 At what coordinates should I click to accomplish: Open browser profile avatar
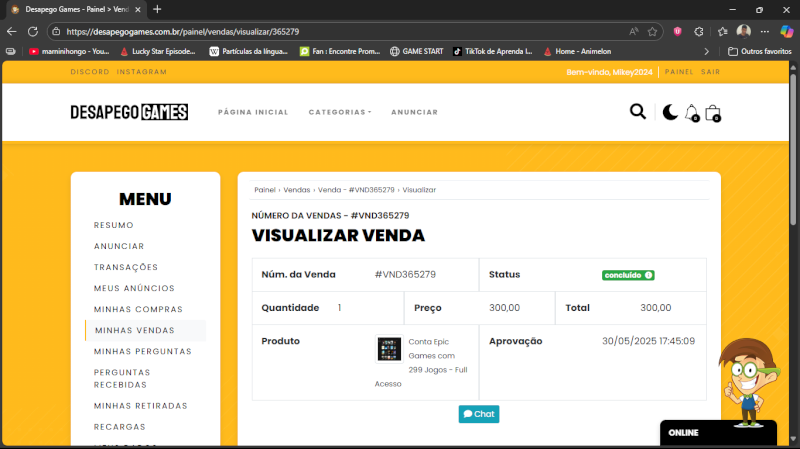743,31
